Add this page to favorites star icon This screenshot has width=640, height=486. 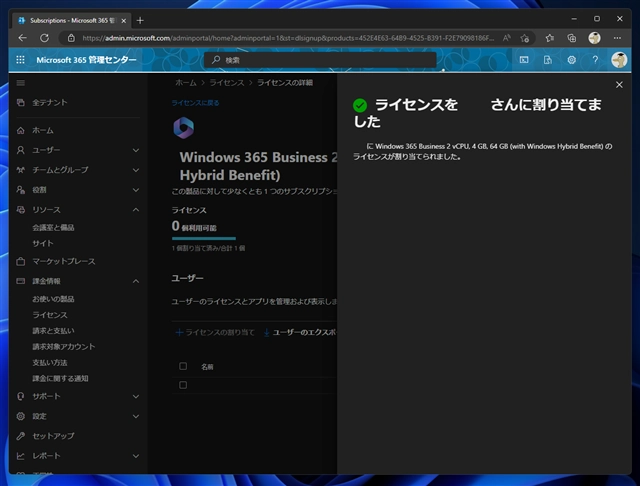point(525,38)
